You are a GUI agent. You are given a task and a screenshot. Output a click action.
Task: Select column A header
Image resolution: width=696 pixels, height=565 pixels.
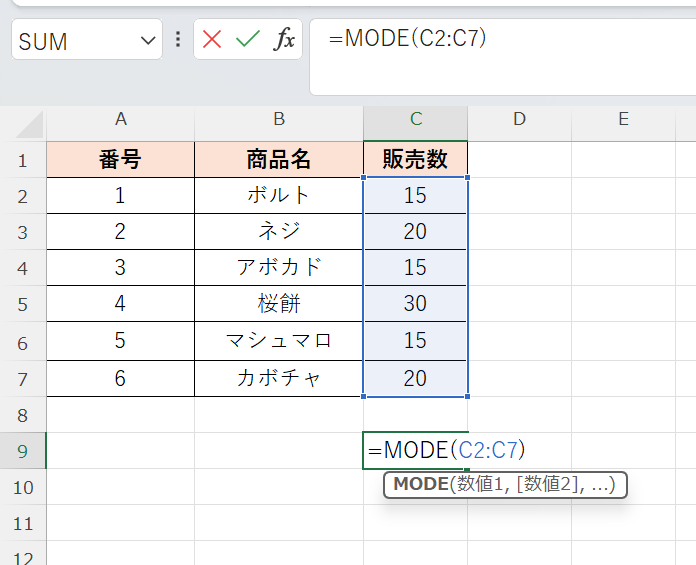(x=121, y=120)
